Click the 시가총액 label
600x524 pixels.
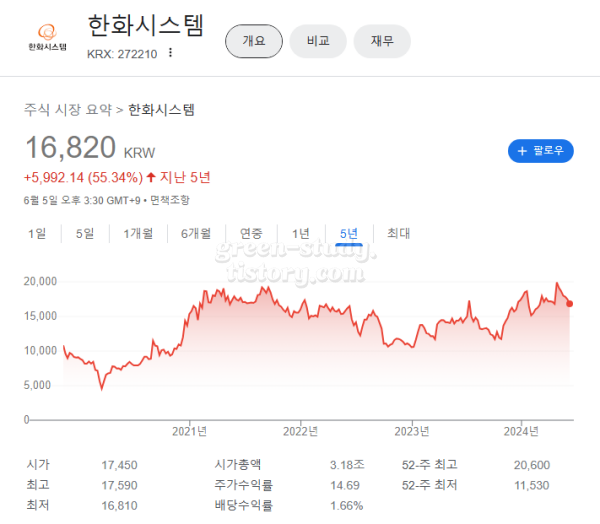pos(238,465)
